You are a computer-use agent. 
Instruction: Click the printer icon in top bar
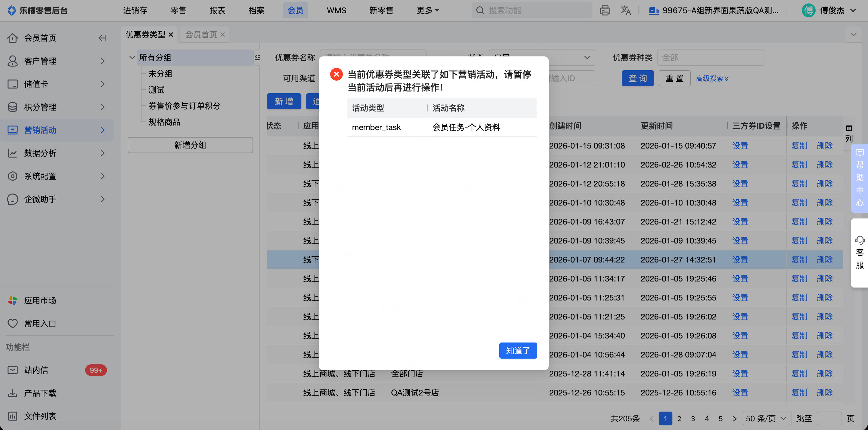pos(605,10)
